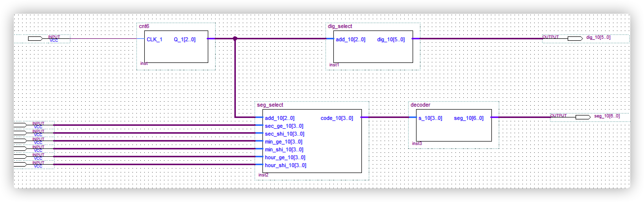644x202 pixels.
Task: Select input pin feeding sec_shi_10[3..0]
Action: (x=20, y=133)
